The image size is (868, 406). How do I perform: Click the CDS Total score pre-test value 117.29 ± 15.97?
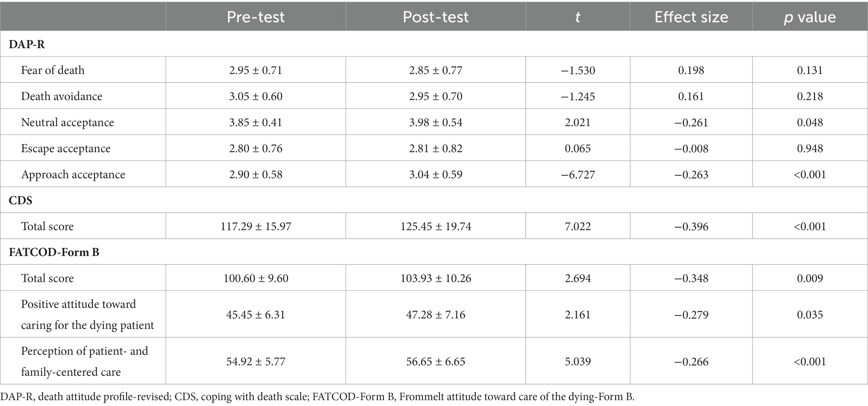256,226
